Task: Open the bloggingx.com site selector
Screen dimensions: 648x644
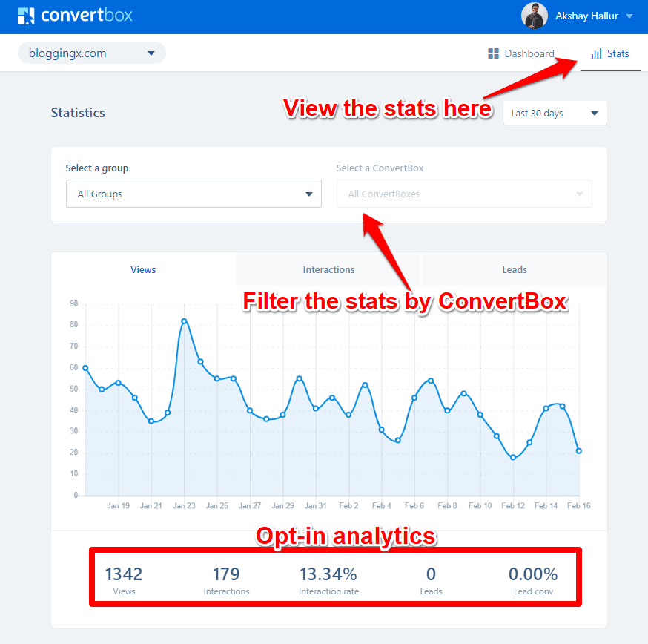Action: [91, 53]
